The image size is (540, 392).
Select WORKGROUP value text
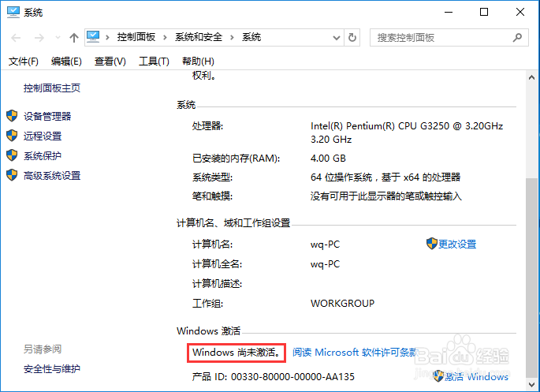pos(342,303)
